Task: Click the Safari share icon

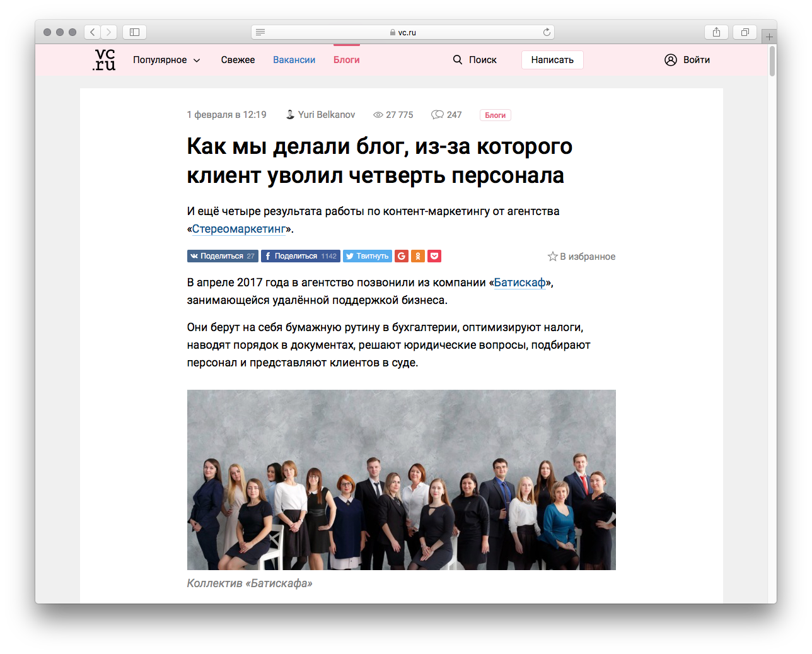Action: click(x=716, y=32)
